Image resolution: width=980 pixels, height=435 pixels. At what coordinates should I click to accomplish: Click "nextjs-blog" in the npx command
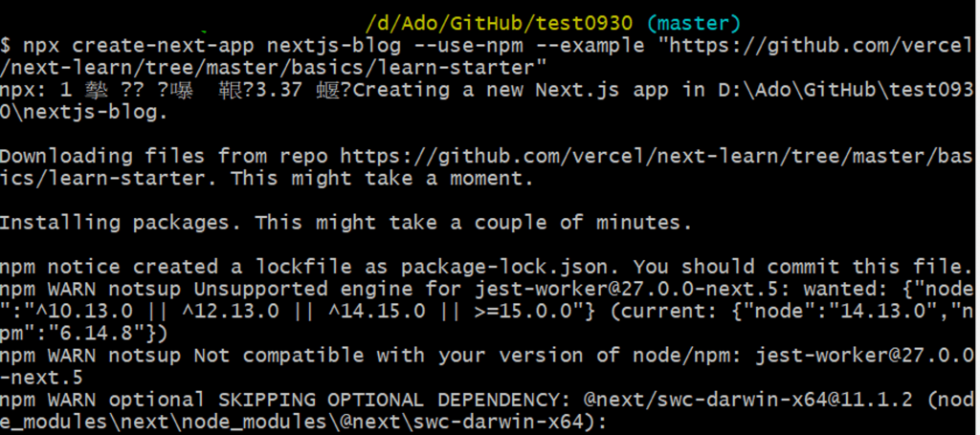[334, 46]
